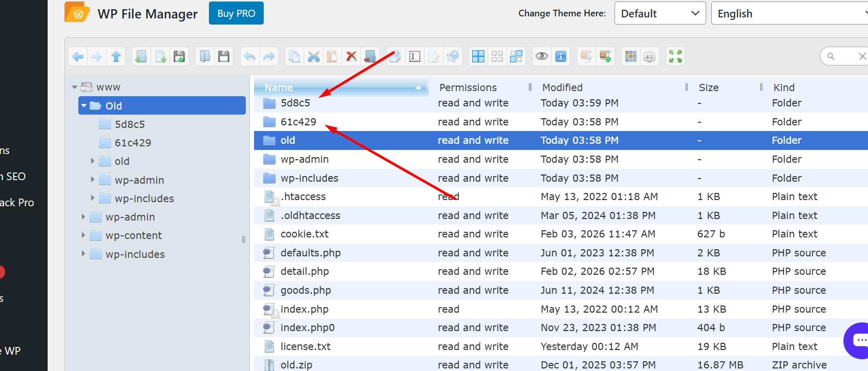
Task: Collapse the Old folder in tree
Action: pyautogui.click(x=84, y=106)
